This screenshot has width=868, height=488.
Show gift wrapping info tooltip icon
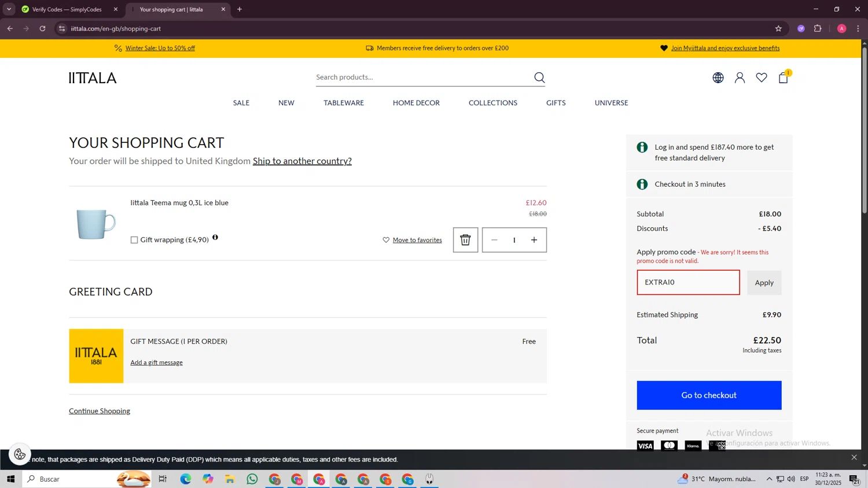[215, 238]
